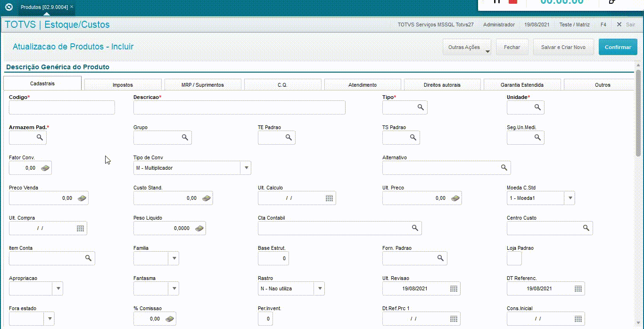Click the Administrador user label
The image size is (644, 329).
coord(499,25)
